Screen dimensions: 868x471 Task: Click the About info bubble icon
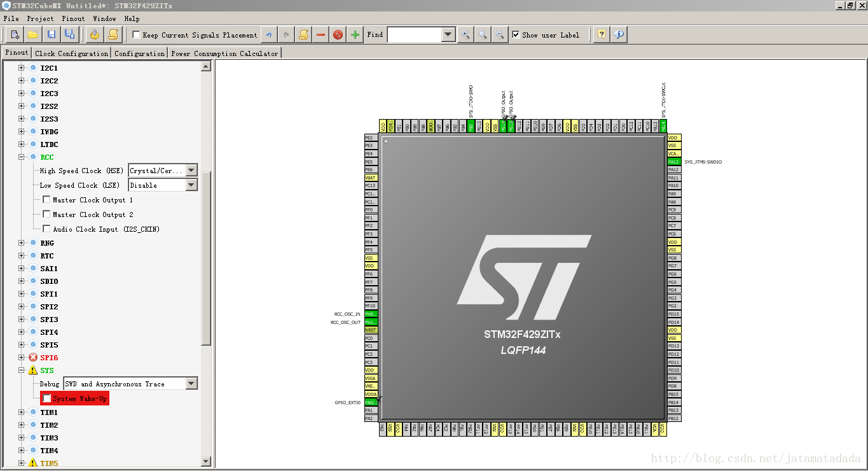coord(619,35)
